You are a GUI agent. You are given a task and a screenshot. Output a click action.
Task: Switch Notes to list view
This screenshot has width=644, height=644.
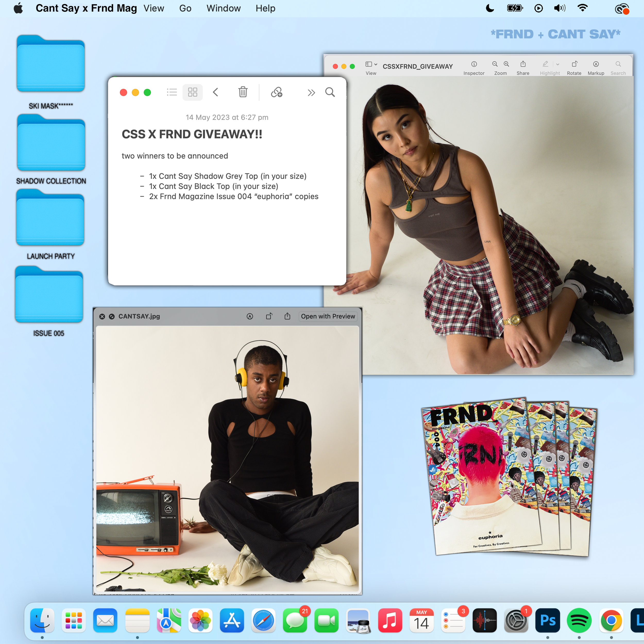[x=172, y=92]
